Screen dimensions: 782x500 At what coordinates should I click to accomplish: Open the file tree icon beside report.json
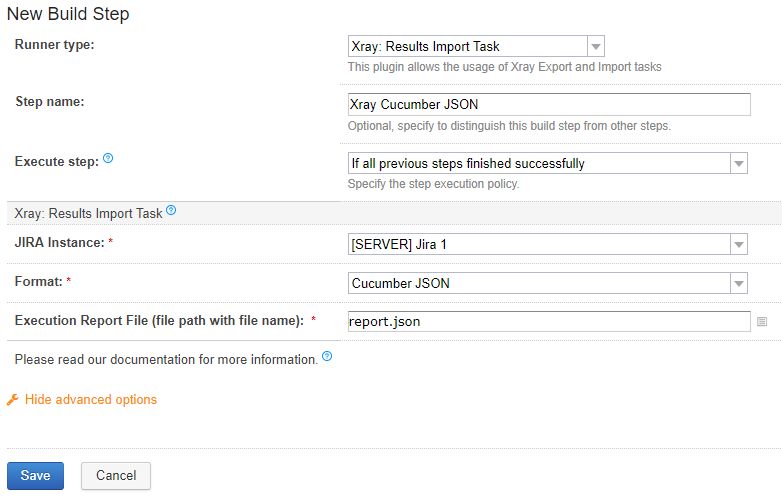762,322
